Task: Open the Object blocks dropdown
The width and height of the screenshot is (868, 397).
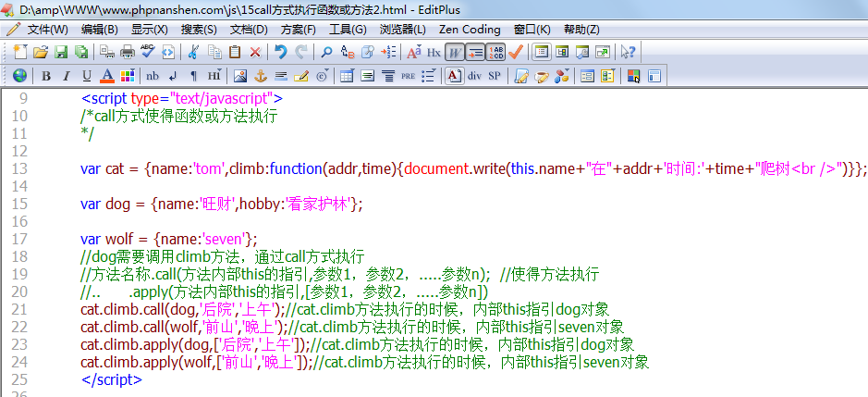Action: pyautogui.click(x=561, y=76)
